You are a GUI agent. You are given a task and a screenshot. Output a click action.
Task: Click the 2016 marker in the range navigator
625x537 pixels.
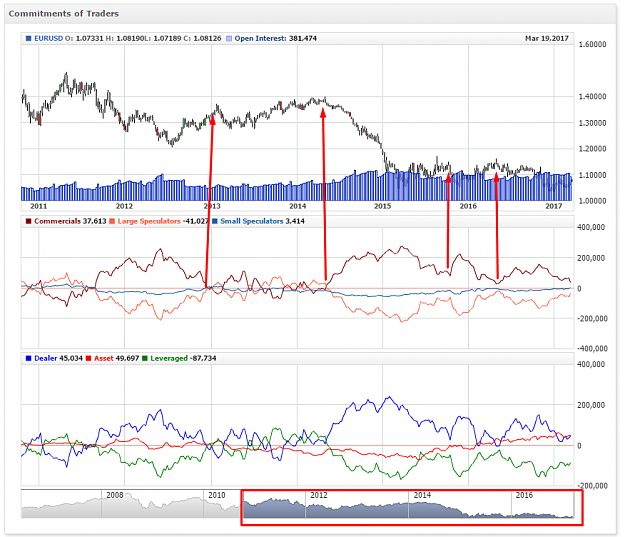point(524,495)
